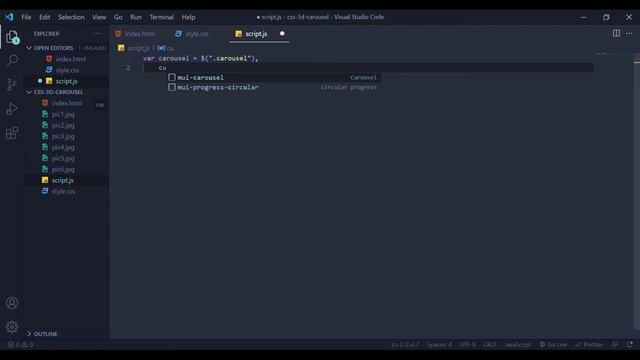Select style.css in Open Editors

(x=67, y=70)
